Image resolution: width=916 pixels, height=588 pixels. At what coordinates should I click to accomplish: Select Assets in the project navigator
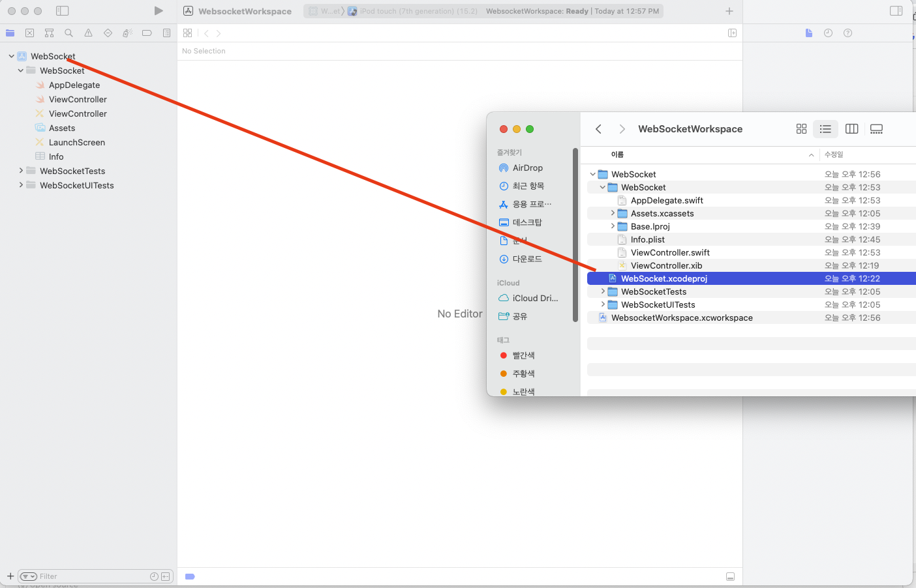click(61, 128)
